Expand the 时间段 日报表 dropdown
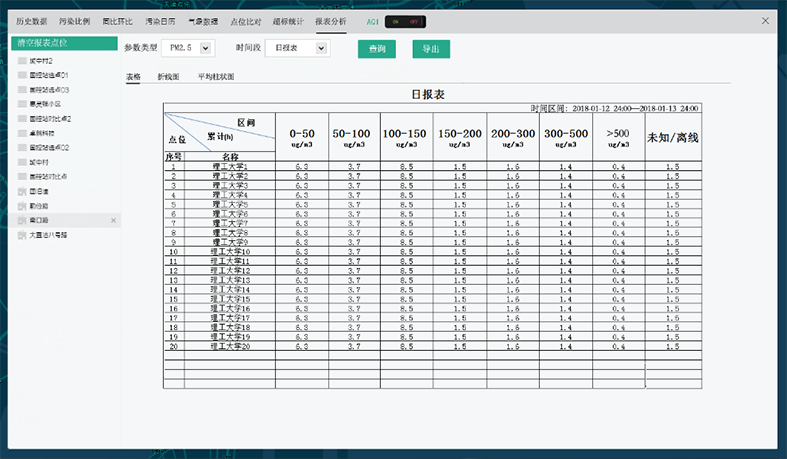The image size is (787, 459). pos(296,47)
